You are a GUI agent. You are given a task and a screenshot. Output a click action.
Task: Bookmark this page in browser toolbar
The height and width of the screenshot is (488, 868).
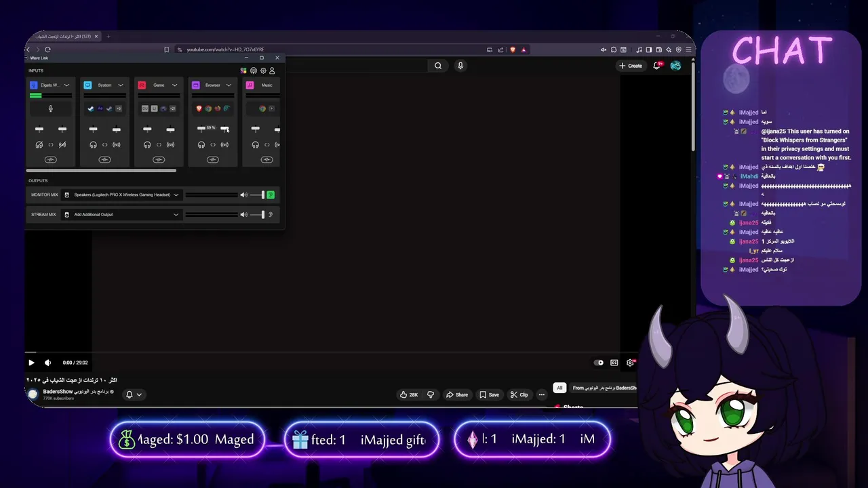(x=166, y=49)
